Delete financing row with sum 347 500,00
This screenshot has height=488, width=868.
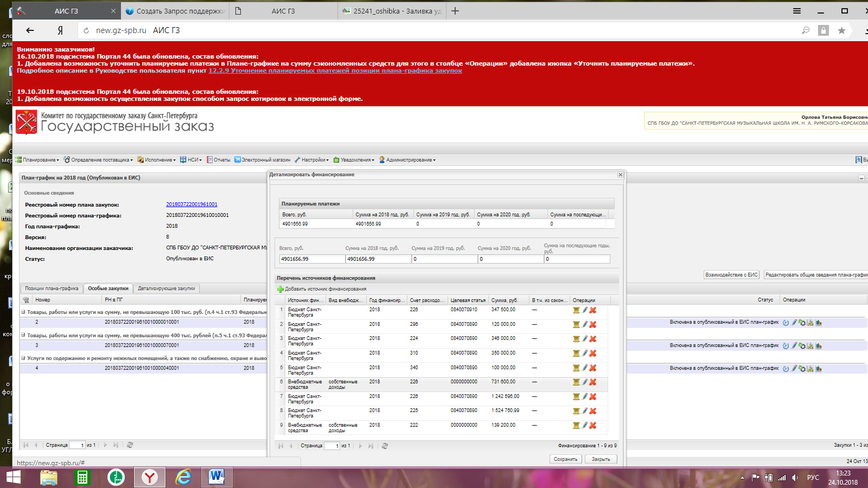[x=593, y=310]
